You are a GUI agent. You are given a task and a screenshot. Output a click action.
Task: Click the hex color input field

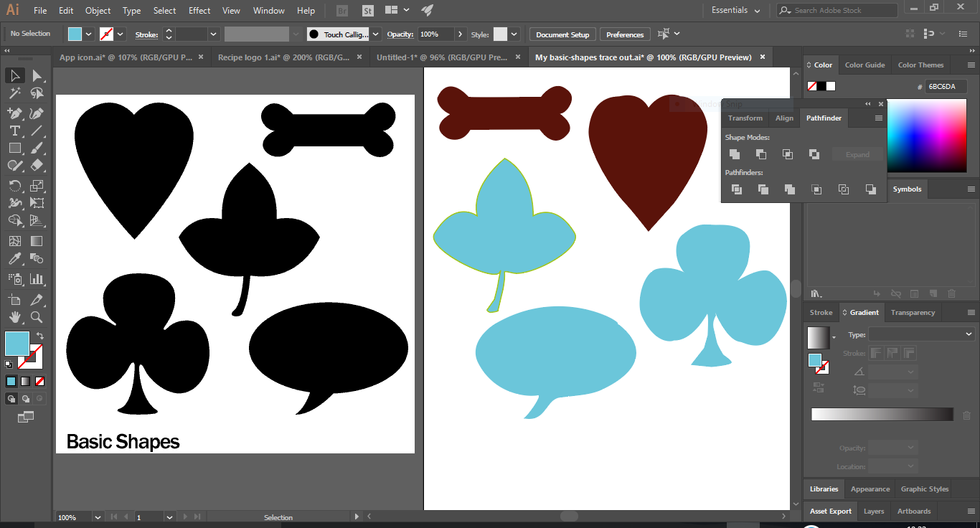pyautogui.click(x=944, y=85)
